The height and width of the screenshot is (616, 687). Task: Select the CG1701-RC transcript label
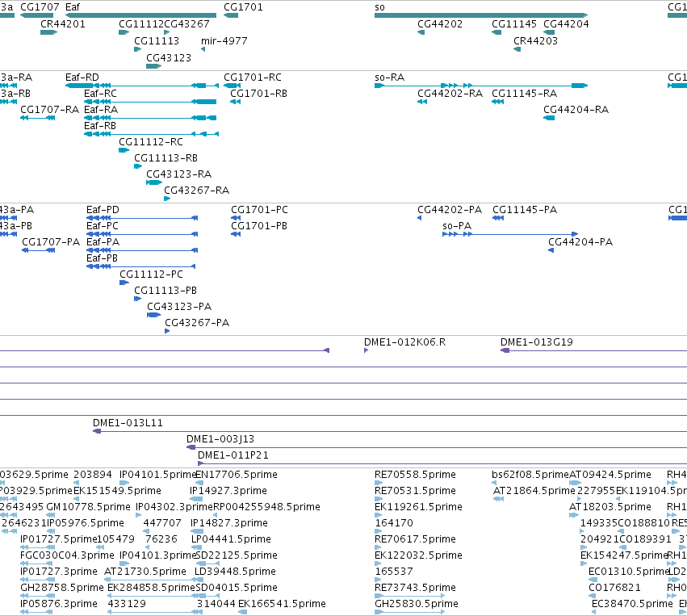(253, 78)
